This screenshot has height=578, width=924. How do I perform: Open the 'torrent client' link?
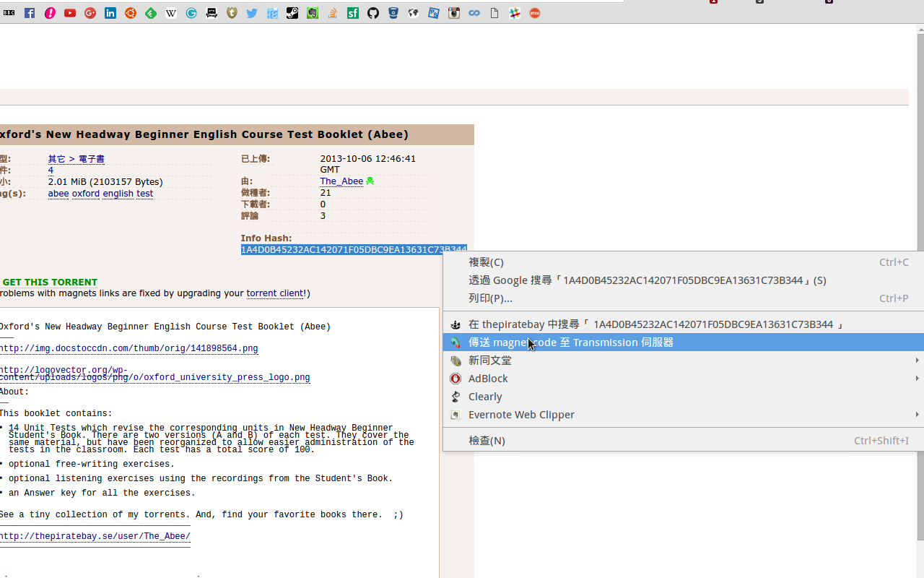pyautogui.click(x=275, y=293)
